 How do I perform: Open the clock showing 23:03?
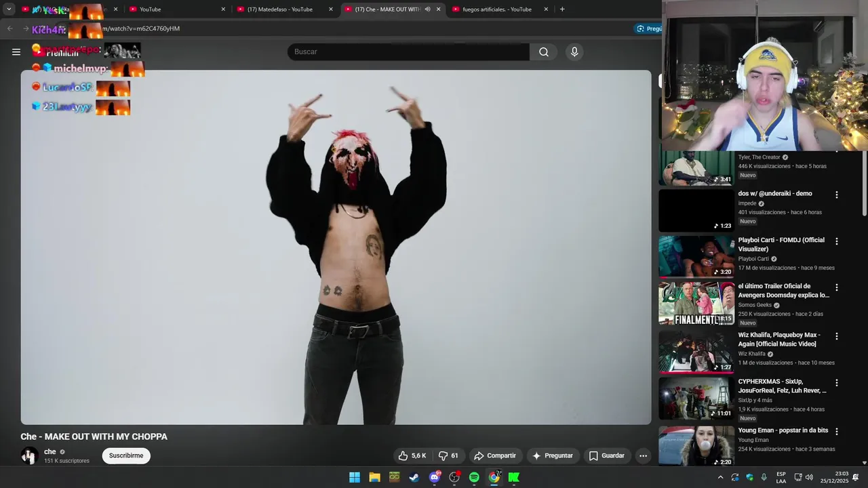[833, 477]
